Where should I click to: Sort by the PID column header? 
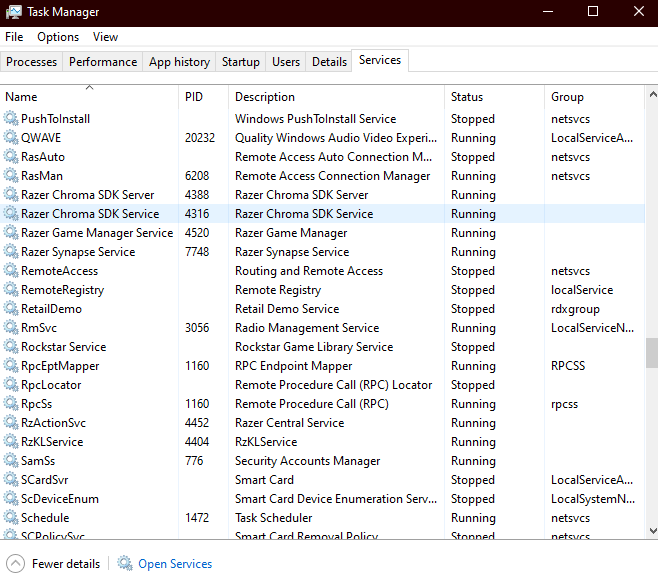204,97
